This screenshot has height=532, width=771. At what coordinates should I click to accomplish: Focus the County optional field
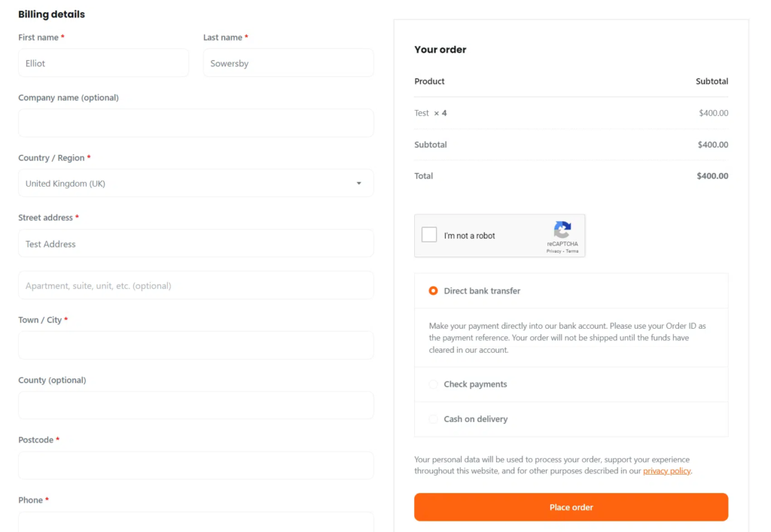tap(196, 406)
